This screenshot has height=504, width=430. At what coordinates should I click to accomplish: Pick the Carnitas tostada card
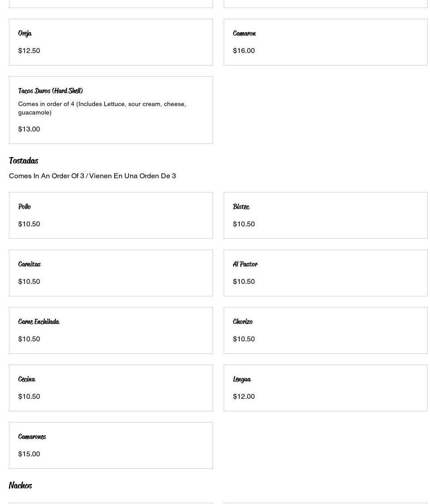[x=111, y=273]
